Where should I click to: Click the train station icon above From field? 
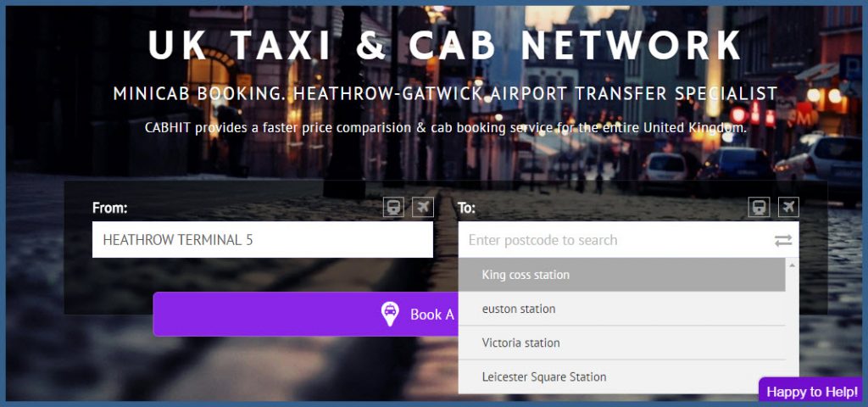coord(393,207)
